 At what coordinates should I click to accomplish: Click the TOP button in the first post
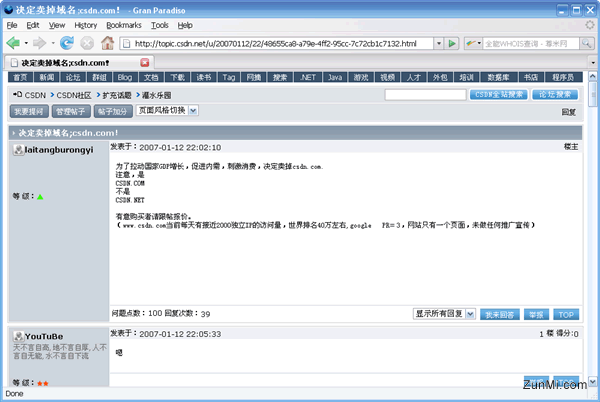tap(566, 314)
